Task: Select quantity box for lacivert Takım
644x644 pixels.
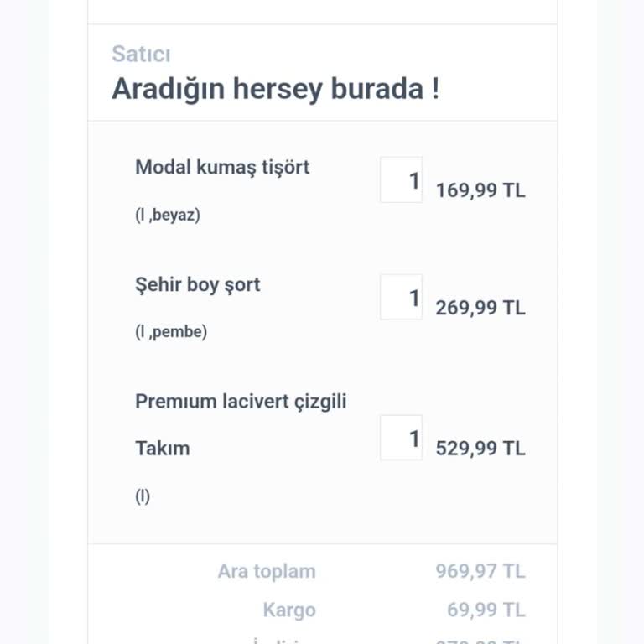Action: tap(401, 437)
